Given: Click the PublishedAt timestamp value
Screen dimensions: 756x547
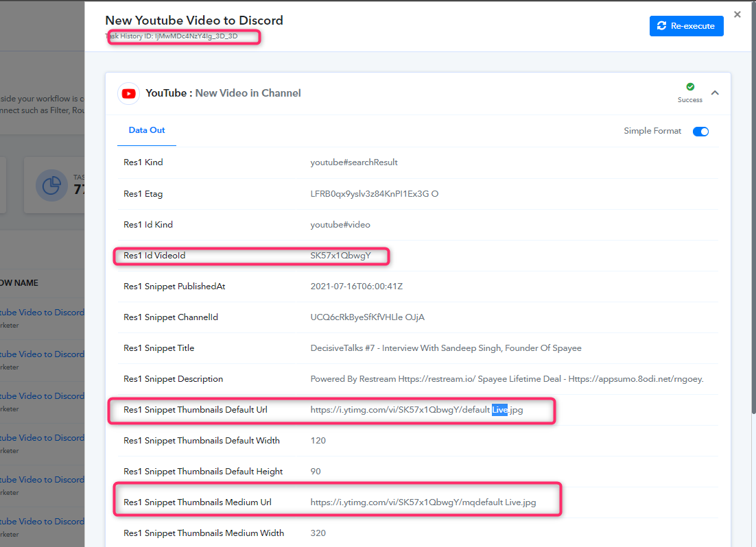Looking at the screenshot, I should 356,287.
